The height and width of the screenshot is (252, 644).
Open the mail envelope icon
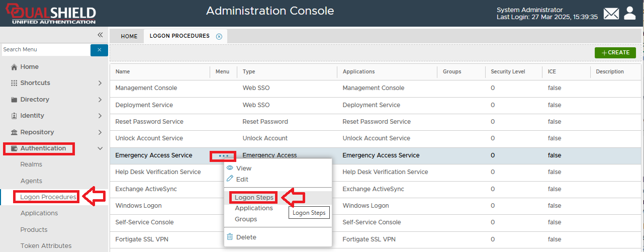click(611, 14)
